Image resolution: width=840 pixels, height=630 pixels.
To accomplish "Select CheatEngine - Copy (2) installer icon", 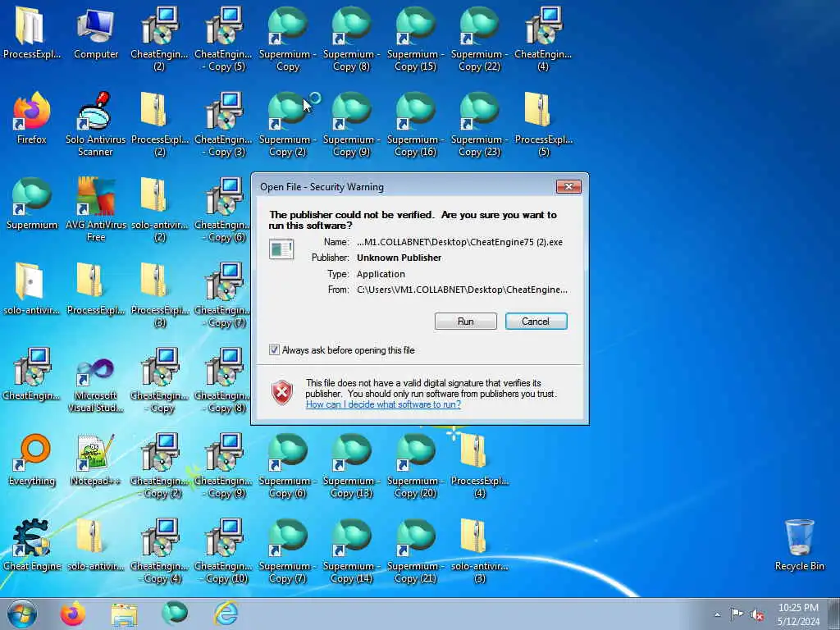I will pyautogui.click(x=160, y=466).
